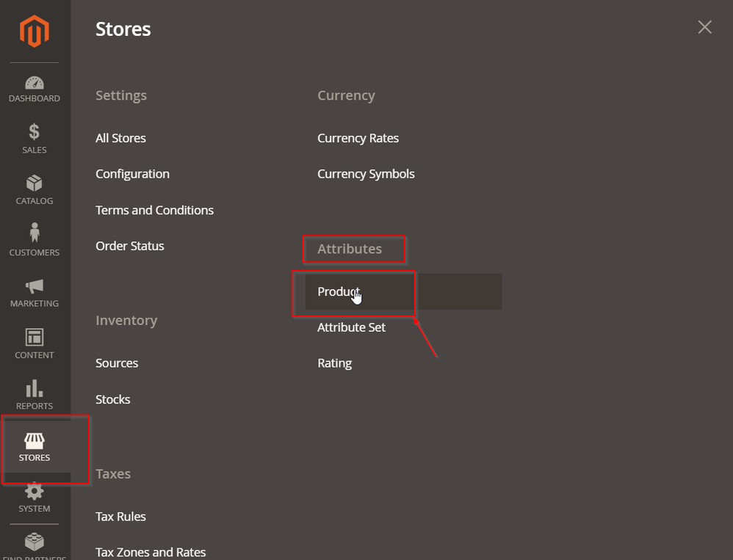This screenshot has height=560, width=733.
Task: Go to Terms and Conditions
Action: pos(154,210)
